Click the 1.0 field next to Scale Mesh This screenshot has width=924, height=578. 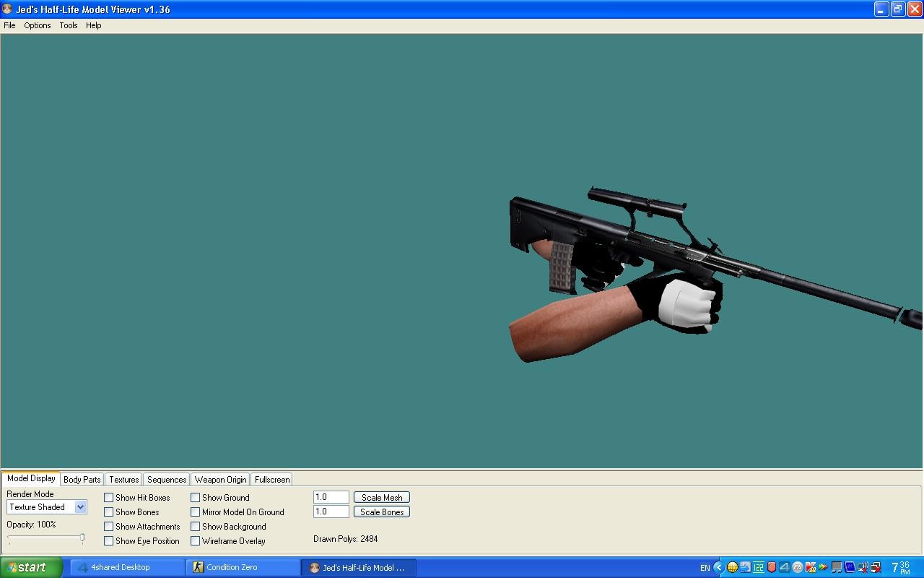(x=330, y=496)
